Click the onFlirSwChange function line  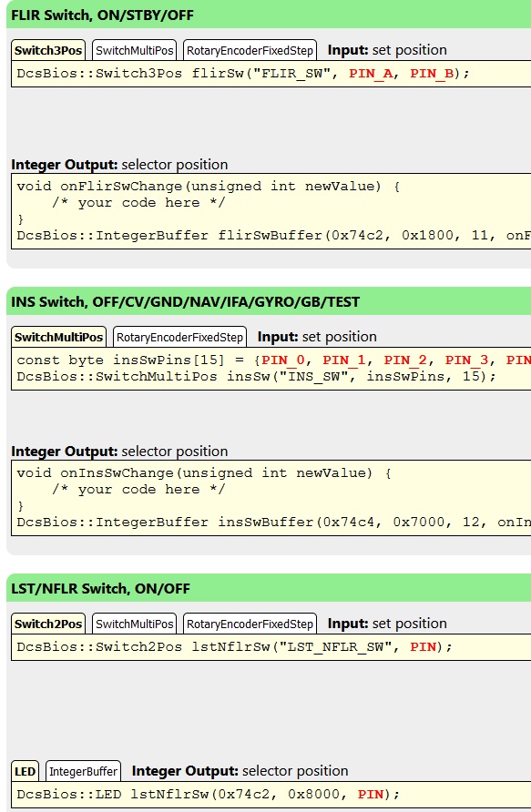209,187
